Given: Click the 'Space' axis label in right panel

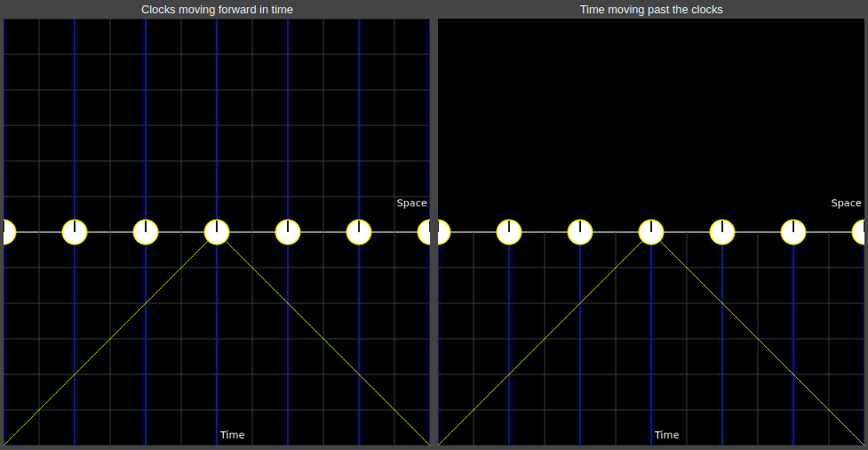Looking at the screenshot, I should pos(846,204).
